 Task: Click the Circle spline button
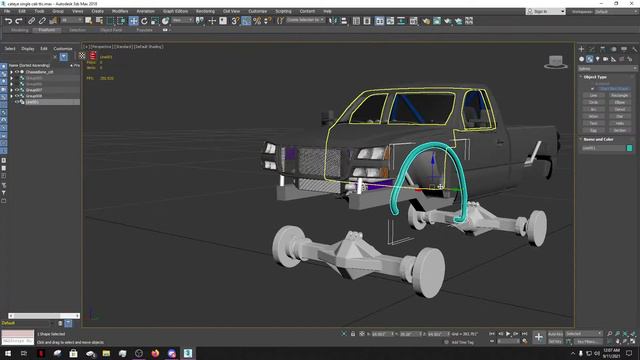(593, 102)
